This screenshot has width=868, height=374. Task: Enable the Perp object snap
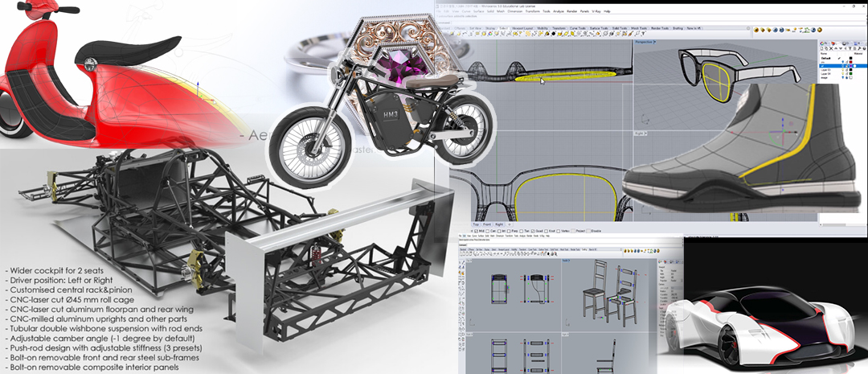(x=509, y=231)
